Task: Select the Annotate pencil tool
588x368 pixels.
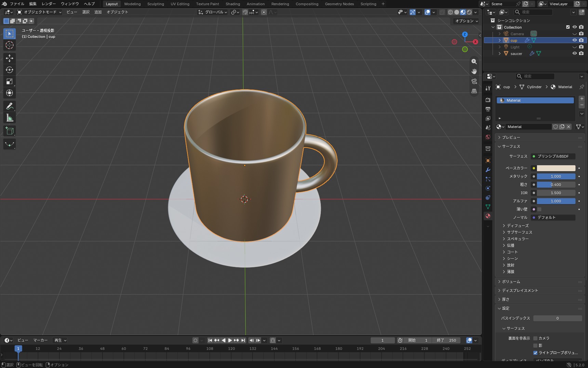Action: [x=10, y=106]
